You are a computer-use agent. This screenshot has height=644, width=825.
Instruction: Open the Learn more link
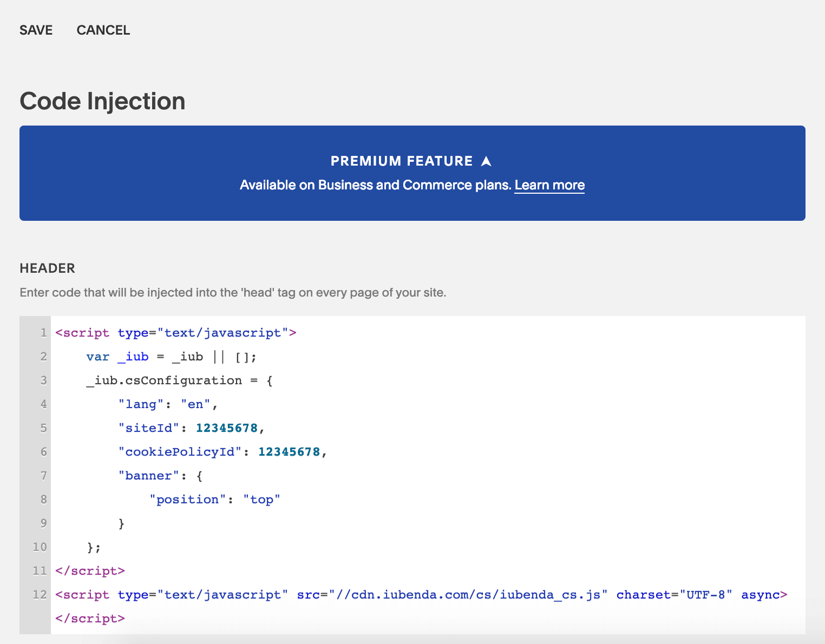point(549,185)
